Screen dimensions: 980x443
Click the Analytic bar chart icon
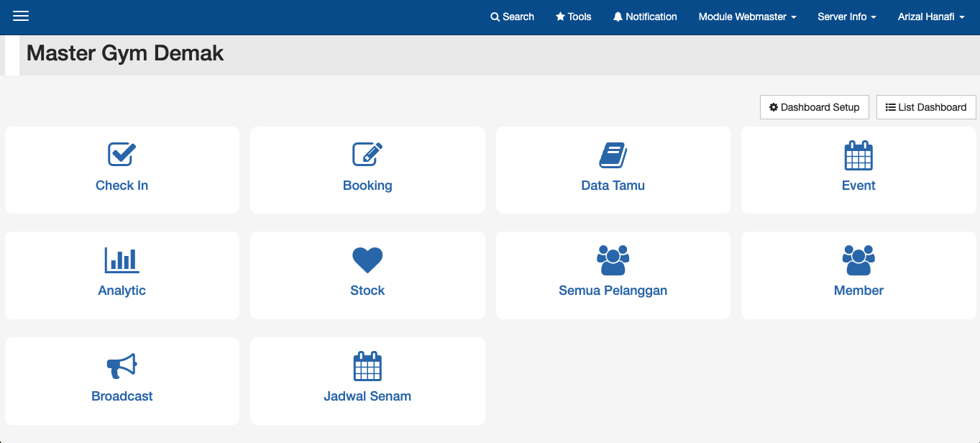pos(122,260)
